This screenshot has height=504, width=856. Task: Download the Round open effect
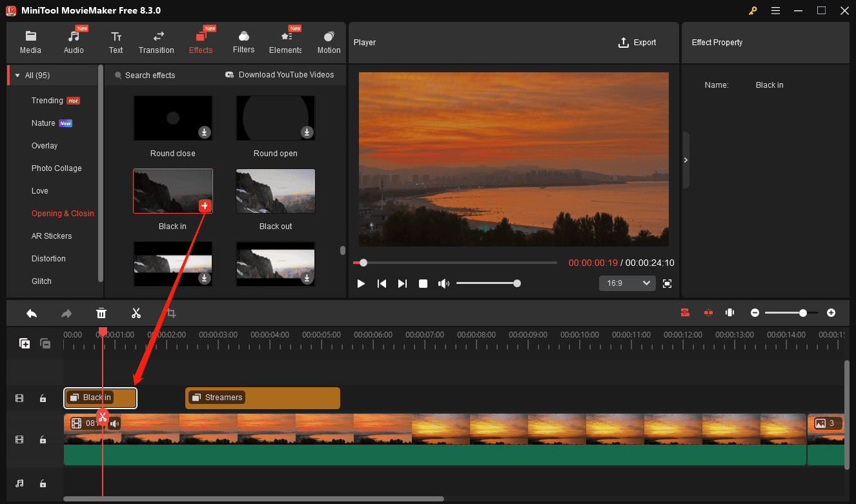(307, 132)
